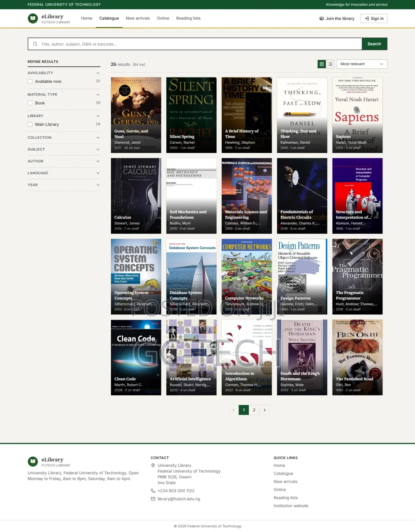The height and width of the screenshot is (532, 415).
Task: Open Design Patterns book cover
Action: (x=302, y=277)
